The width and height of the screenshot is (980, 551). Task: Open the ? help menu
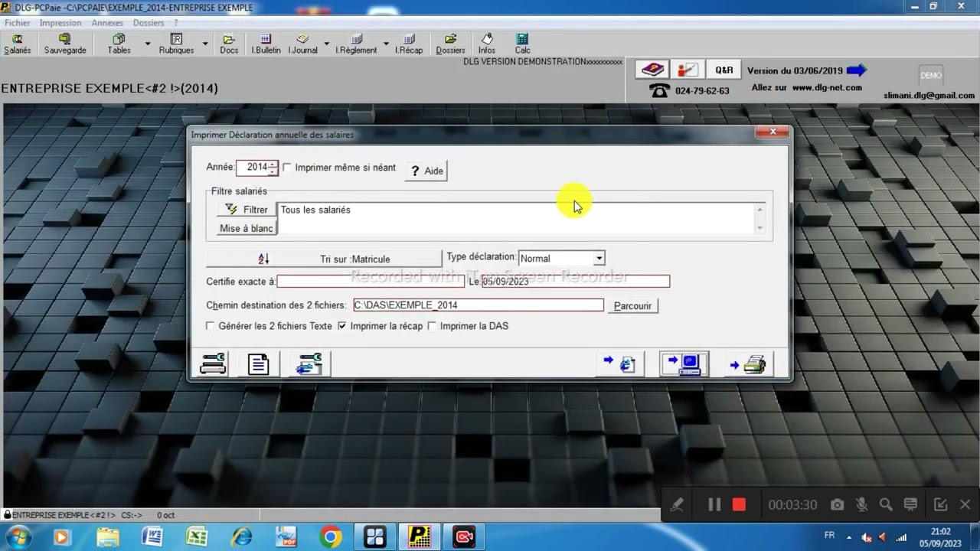click(176, 23)
